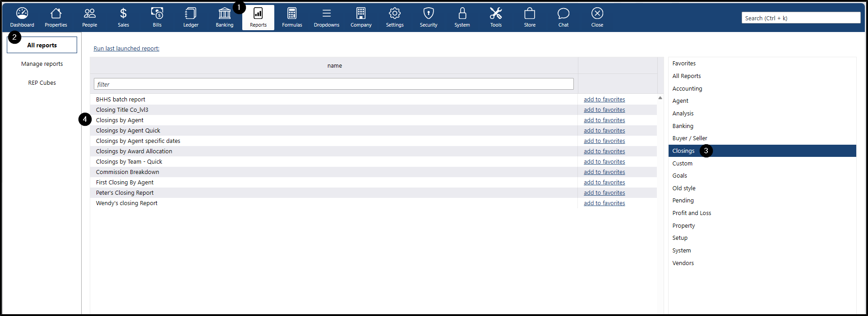Select the Tools wrench icon
This screenshot has width=868, height=316.
(x=496, y=14)
